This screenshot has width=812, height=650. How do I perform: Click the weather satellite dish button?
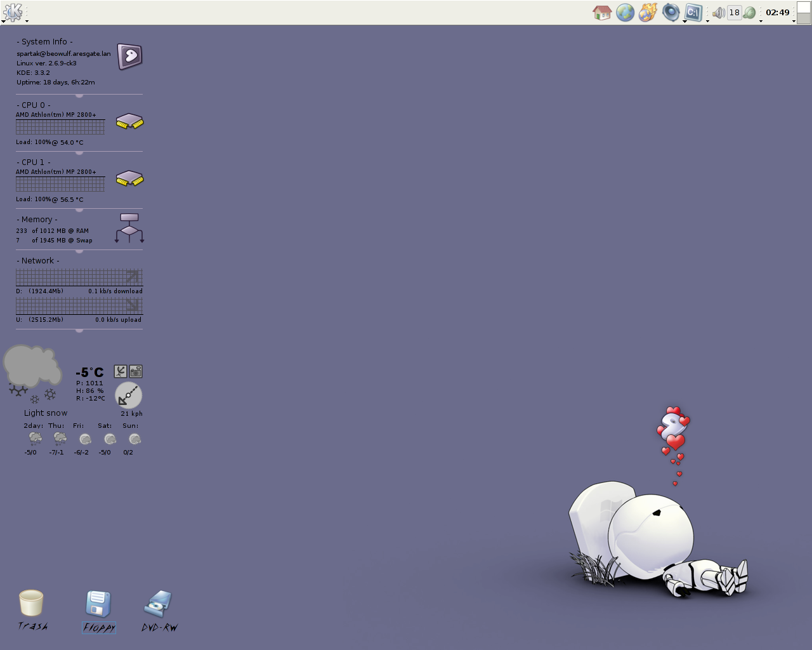[121, 371]
